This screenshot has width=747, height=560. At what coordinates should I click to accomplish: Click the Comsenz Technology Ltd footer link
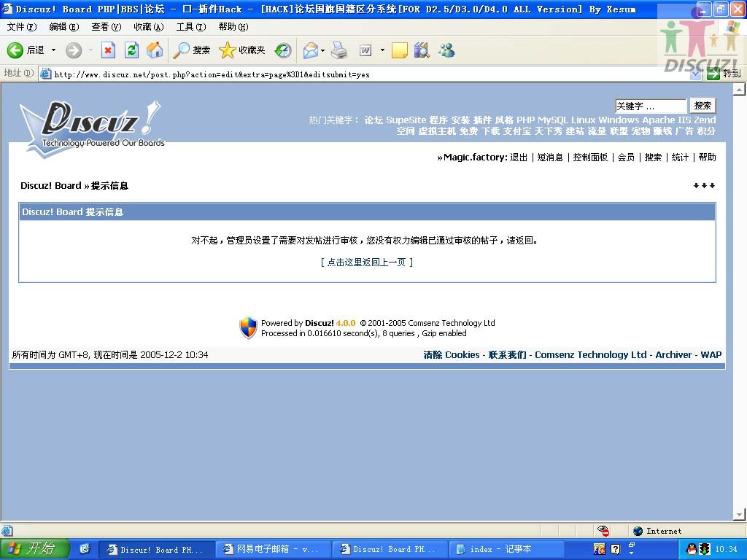coord(591,355)
